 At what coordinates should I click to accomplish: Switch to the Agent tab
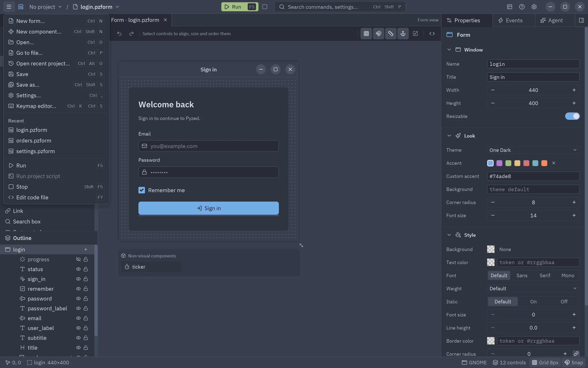click(555, 20)
